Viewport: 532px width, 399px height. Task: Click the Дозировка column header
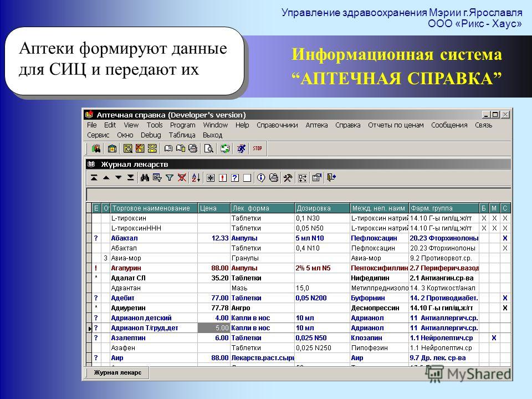[x=322, y=208]
